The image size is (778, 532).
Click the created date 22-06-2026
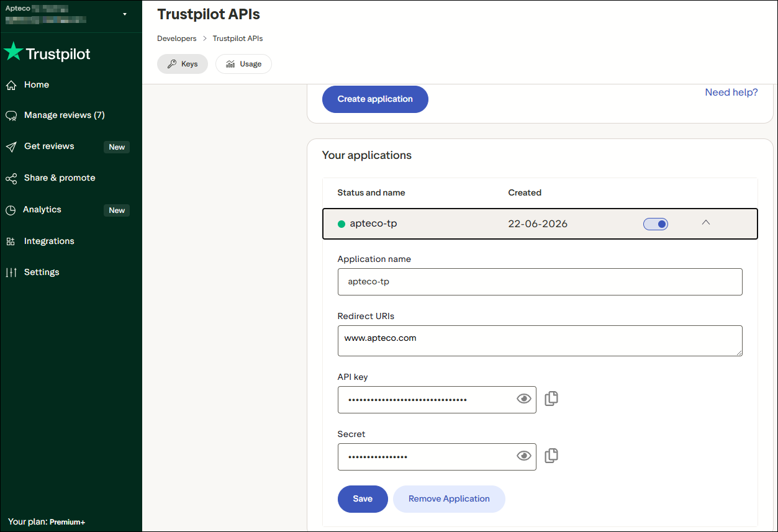pos(538,224)
